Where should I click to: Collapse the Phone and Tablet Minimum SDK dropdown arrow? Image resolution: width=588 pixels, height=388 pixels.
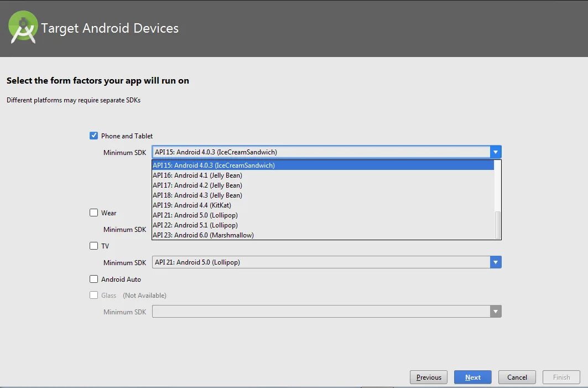pyautogui.click(x=496, y=152)
